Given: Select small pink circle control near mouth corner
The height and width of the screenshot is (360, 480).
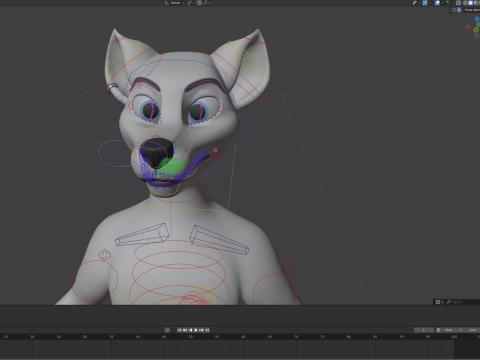Looking at the screenshot, I should pyautogui.click(x=215, y=151).
